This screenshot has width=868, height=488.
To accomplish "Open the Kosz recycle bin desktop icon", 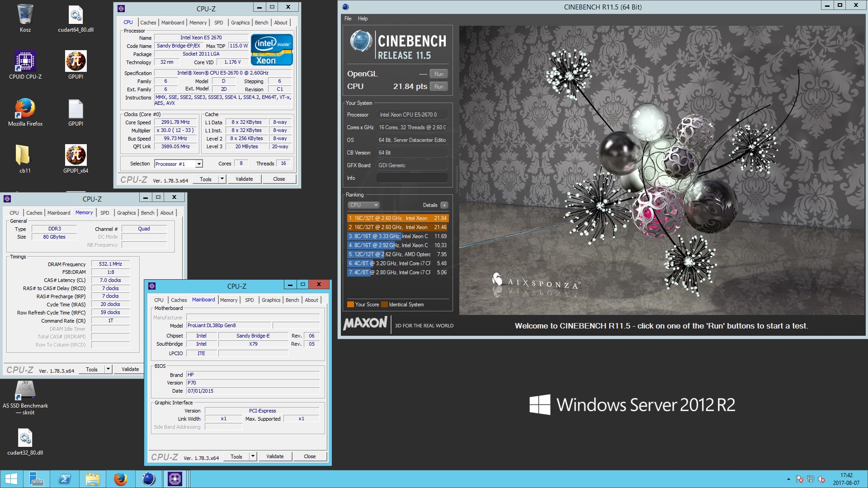I will pyautogui.click(x=25, y=18).
